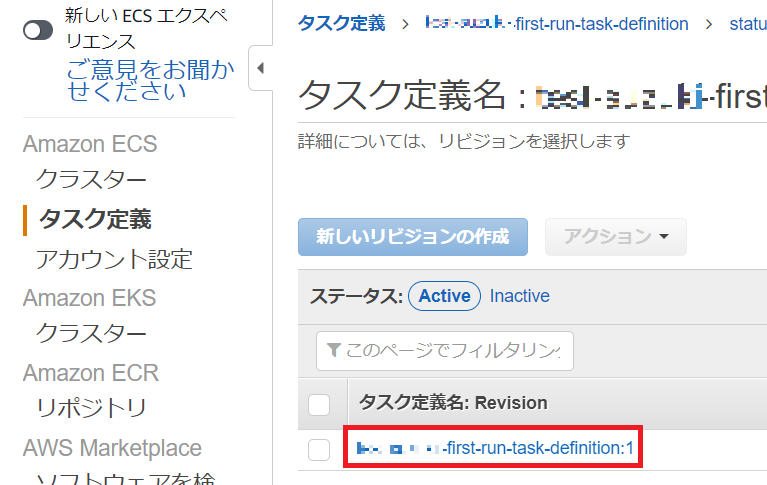
Task: Open the アクション dropdown
Action: (x=616, y=237)
